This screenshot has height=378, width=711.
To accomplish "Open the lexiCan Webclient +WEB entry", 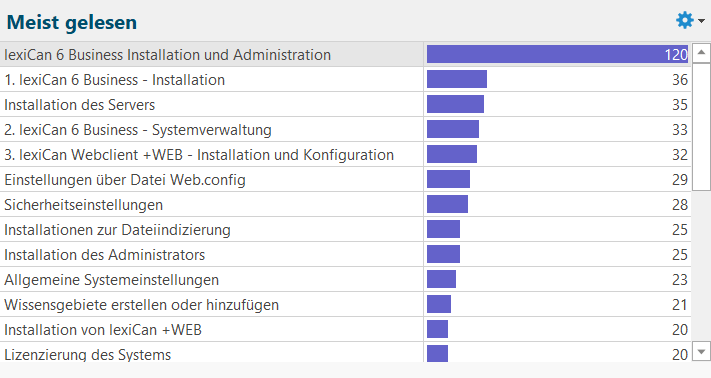I will point(346,155).
